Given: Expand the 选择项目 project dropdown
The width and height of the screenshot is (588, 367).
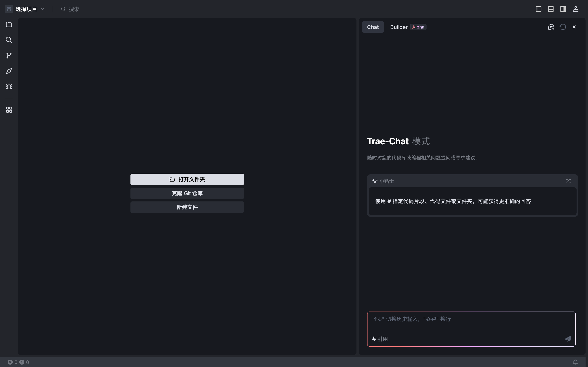Looking at the screenshot, I should click(25, 9).
